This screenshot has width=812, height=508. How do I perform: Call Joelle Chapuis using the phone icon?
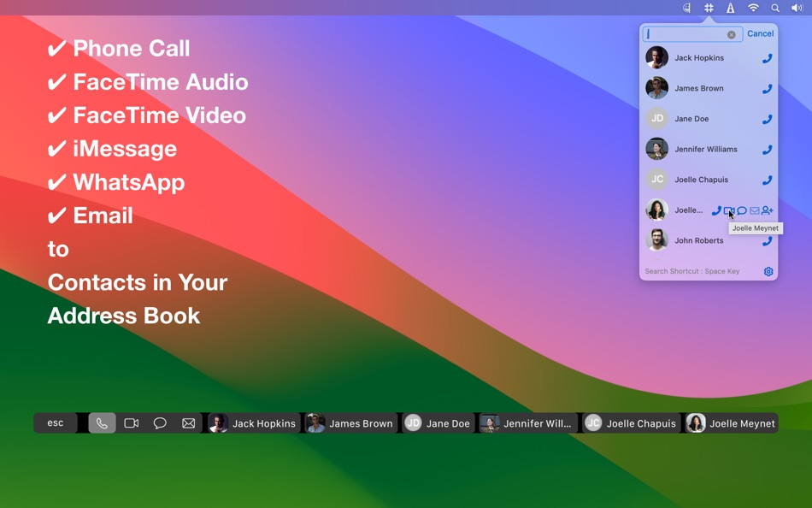coord(767,180)
